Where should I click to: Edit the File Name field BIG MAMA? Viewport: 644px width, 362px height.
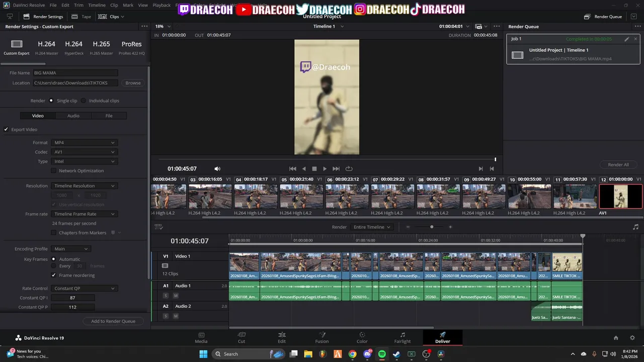(75, 73)
